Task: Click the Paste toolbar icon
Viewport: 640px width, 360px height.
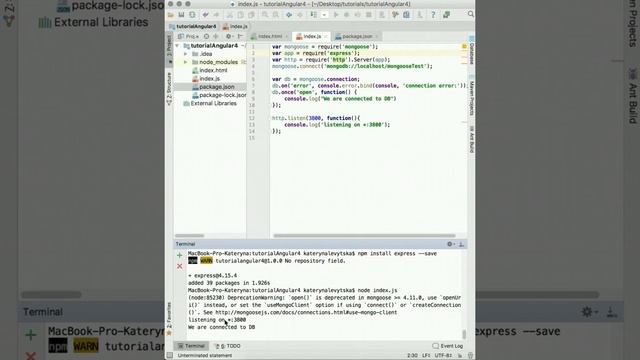Action: pos(251,15)
